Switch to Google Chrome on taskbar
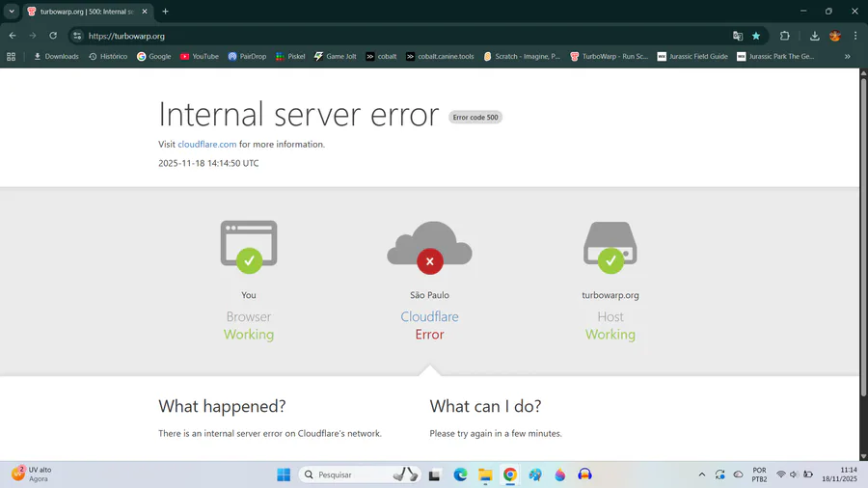Image resolution: width=868 pixels, height=488 pixels. pyautogui.click(x=510, y=474)
